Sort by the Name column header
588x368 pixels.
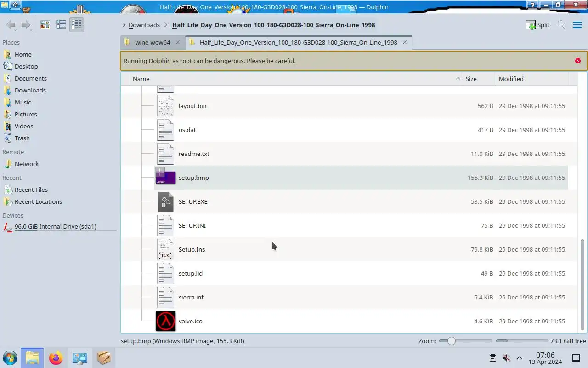point(296,79)
